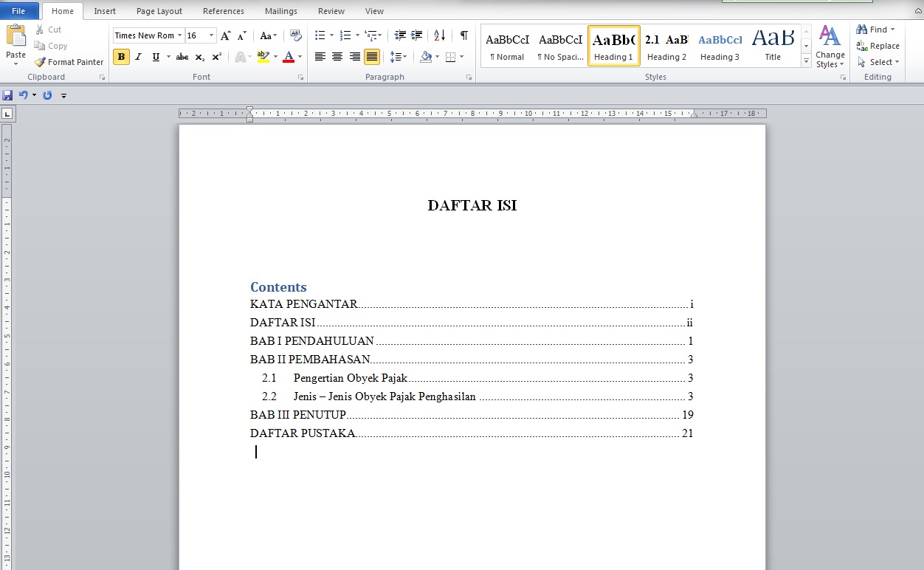Click the Grow Font icon
The width and height of the screenshot is (924, 570).
click(225, 35)
